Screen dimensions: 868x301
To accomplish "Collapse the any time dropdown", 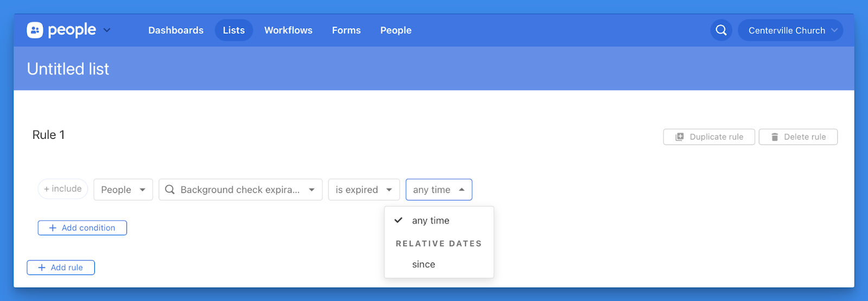I will [438, 190].
